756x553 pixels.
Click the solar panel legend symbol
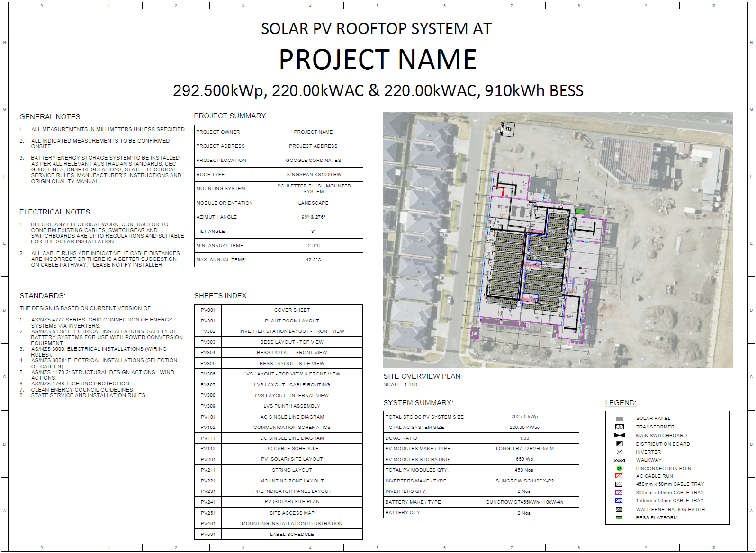pyautogui.click(x=619, y=419)
